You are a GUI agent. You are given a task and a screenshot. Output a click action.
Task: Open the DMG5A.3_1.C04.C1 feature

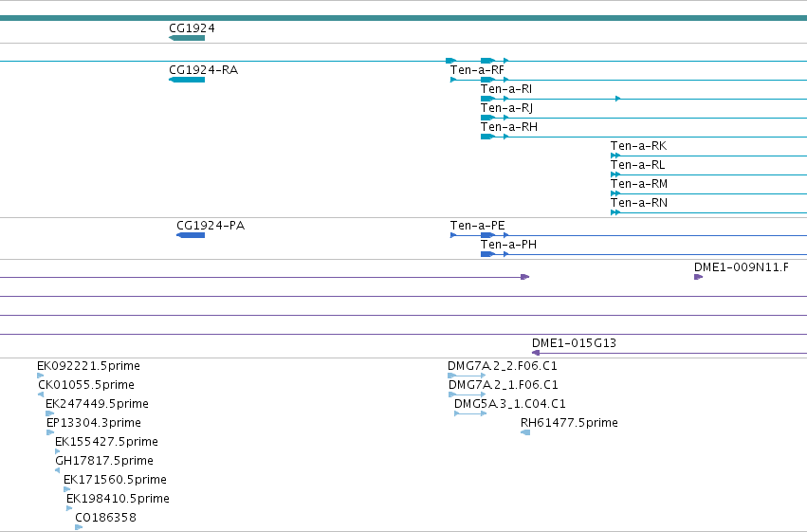510,404
